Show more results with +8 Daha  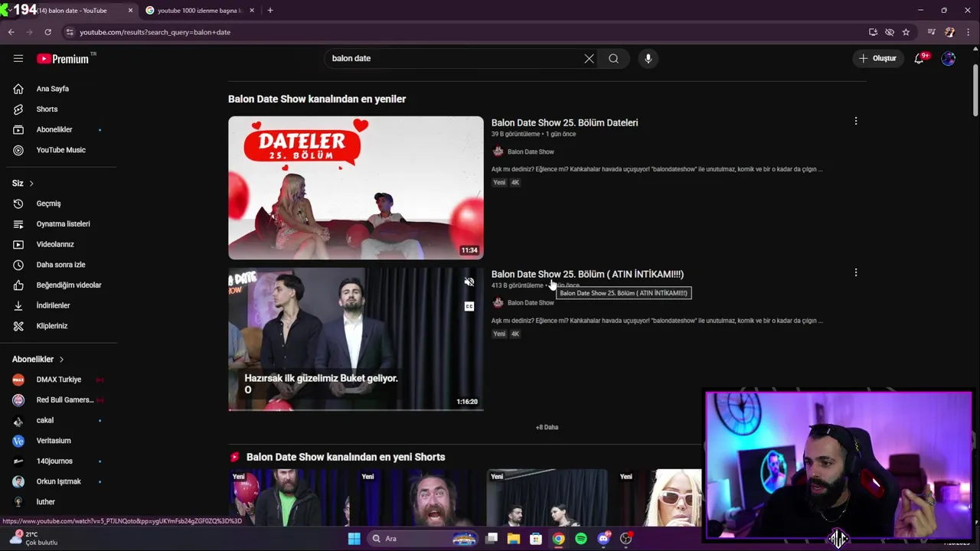coord(547,427)
